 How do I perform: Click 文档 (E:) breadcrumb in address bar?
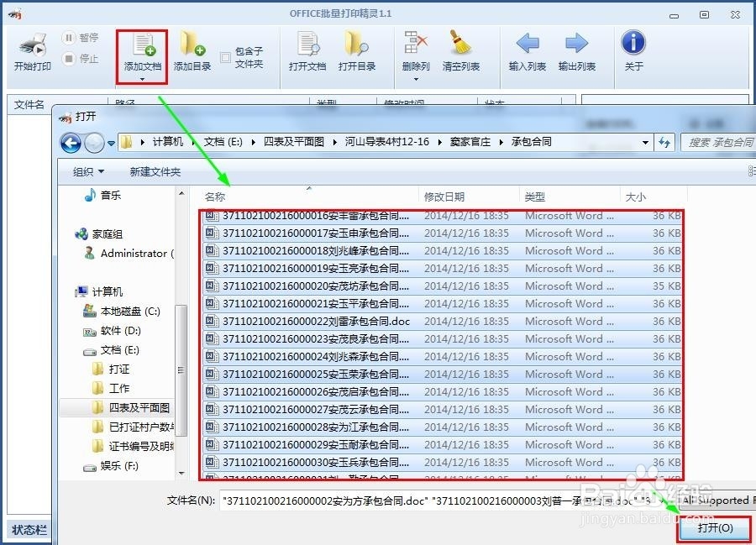click(x=223, y=142)
